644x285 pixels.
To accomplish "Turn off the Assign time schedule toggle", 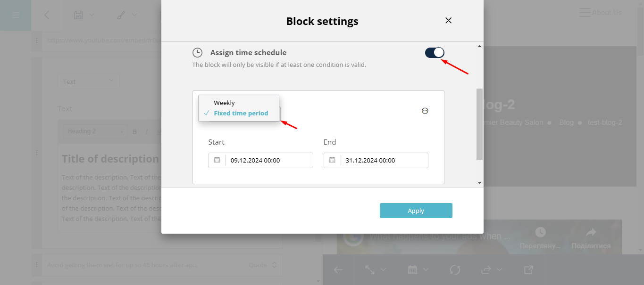I will [x=435, y=53].
